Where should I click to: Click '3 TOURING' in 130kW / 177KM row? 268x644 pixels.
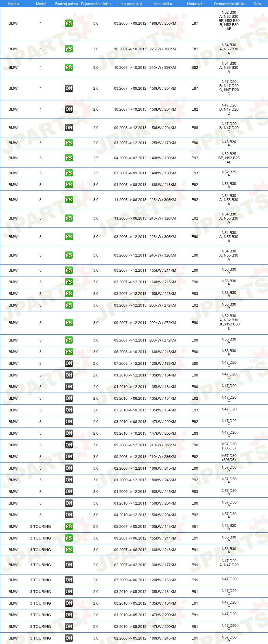(40, 565)
